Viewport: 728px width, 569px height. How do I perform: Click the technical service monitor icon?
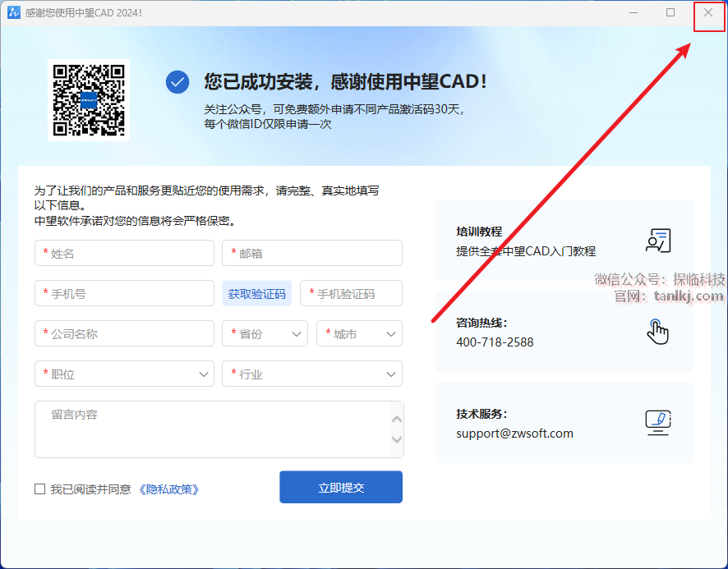click(658, 422)
